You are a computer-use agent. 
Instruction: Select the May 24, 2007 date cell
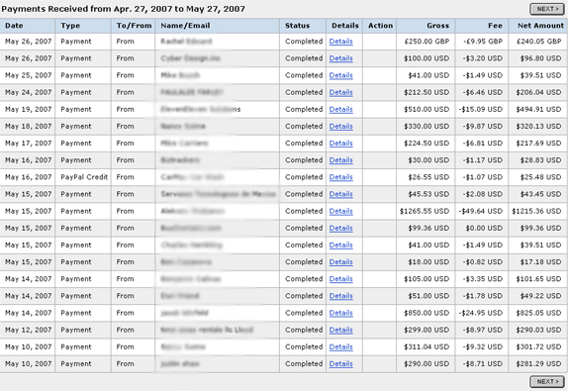(29, 92)
